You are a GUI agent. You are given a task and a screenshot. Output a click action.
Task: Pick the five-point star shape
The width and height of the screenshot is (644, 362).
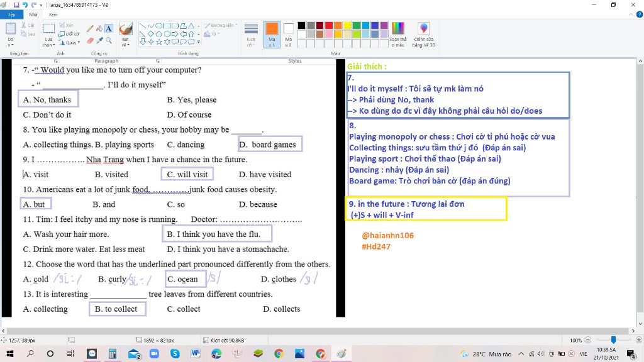[159, 41]
